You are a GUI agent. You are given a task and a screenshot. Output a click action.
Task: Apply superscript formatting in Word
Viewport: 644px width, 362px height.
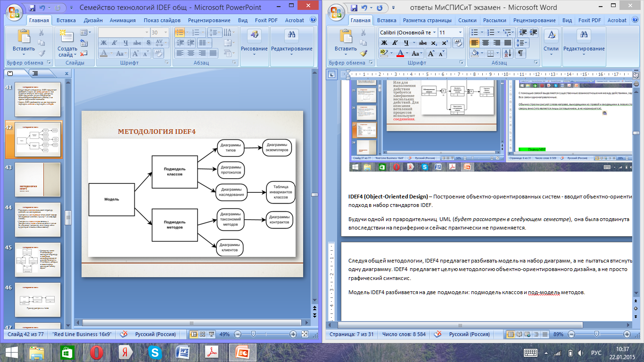(x=445, y=43)
